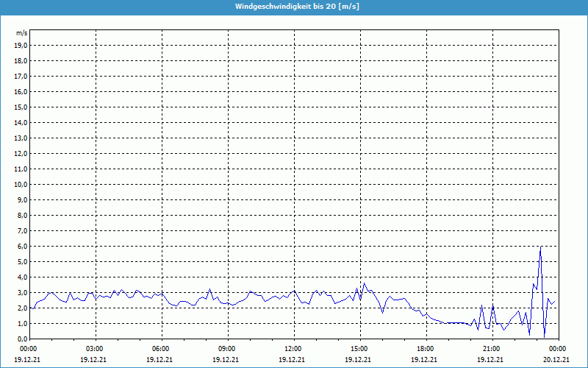
Task: Click the m/s unit label on y-axis
Action: pyautogui.click(x=22, y=33)
